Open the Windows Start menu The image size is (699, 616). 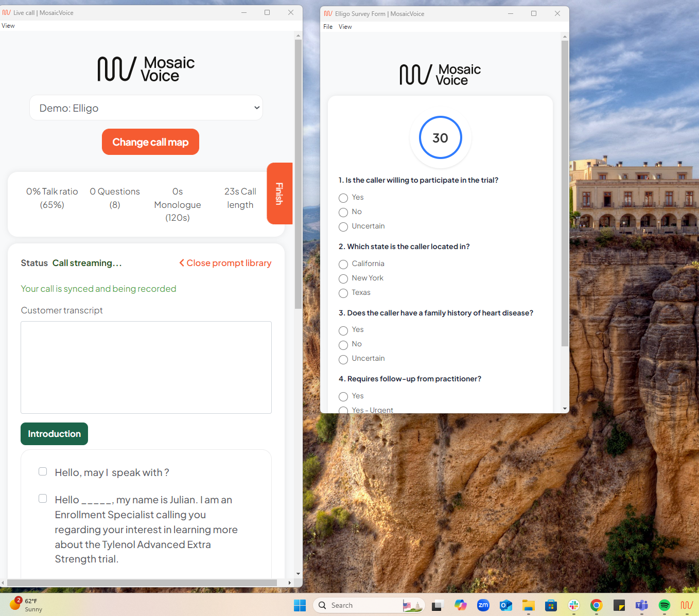coord(300,605)
